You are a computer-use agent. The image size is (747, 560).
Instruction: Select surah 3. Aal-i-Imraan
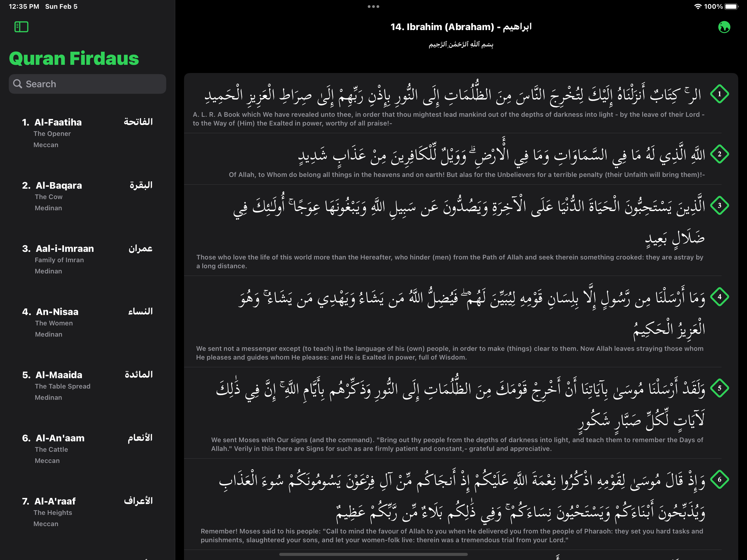[x=87, y=259]
